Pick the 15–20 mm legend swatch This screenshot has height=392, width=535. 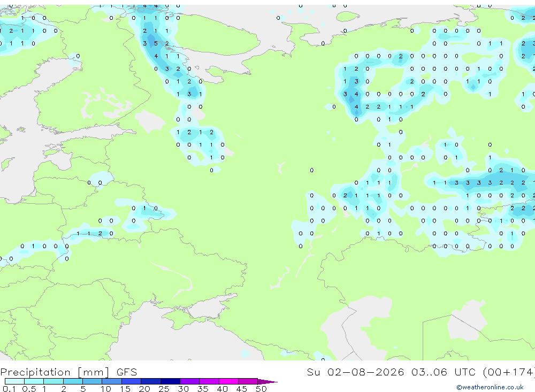pos(132,381)
